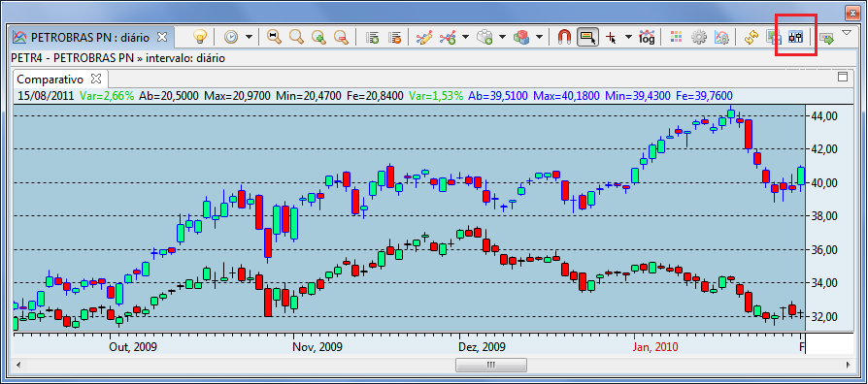Click the zoom in magnifier icon

[x=318, y=37]
